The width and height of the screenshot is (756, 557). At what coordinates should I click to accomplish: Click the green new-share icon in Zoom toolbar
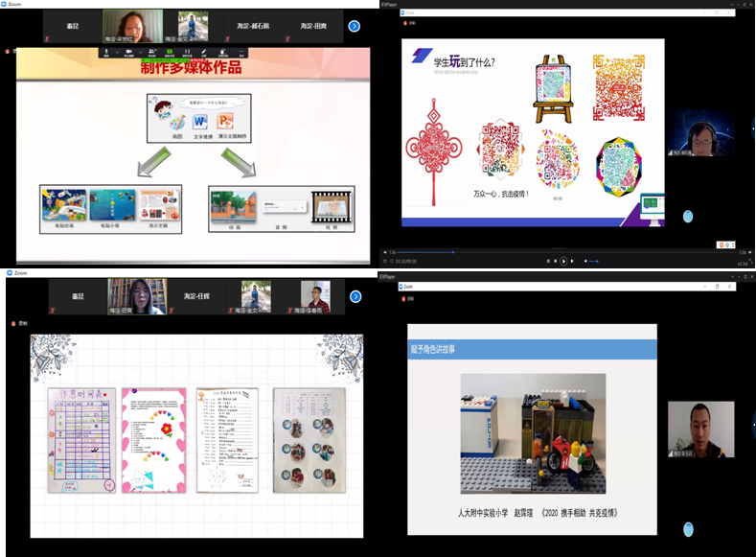pos(170,51)
